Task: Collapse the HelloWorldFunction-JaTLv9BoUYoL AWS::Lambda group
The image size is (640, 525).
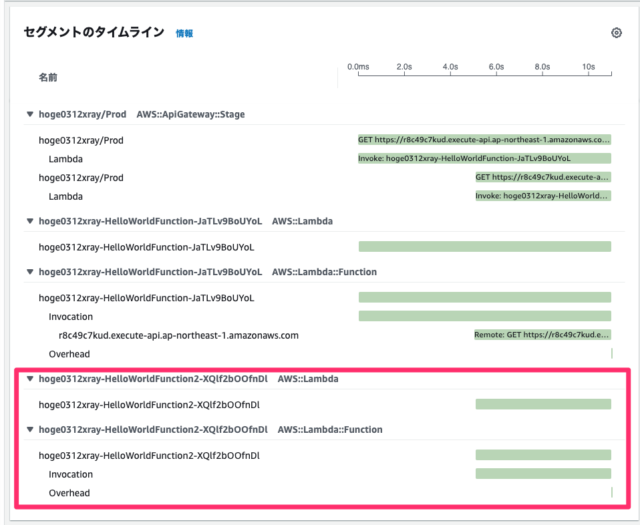Action: (x=30, y=221)
